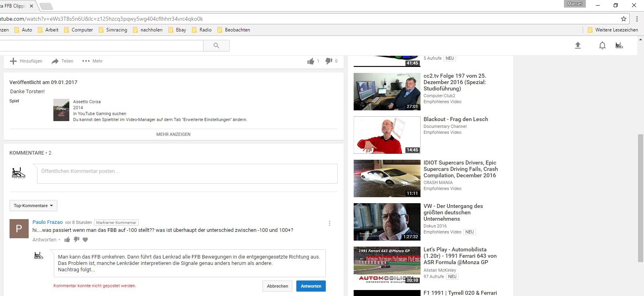The image size is (644, 296).
Task: Open Documentary Channel channel link
Action: [x=445, y=126]
